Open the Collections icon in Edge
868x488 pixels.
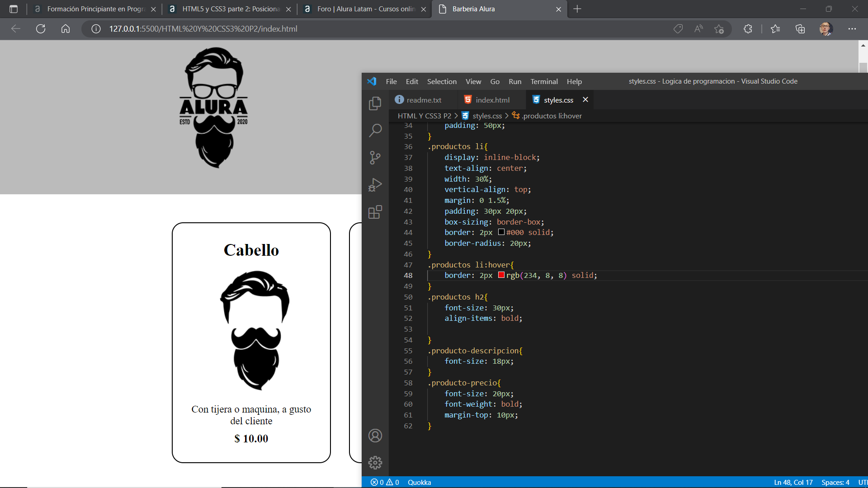[x=800, y=29]
